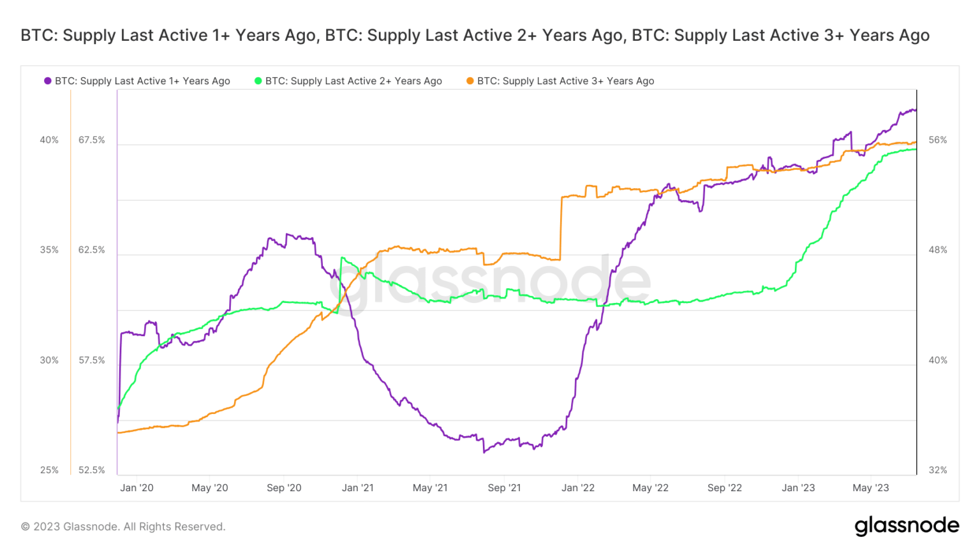Viewport: 980px width, 551px height.
Task: Click the glassnode logo in bottom-right corner
Action: click(x=907, y=525)
